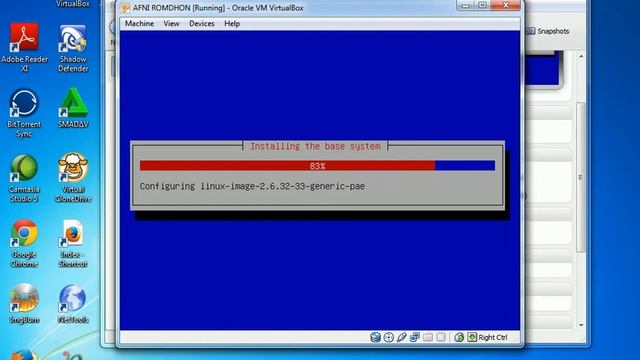The image size is (640, 360).
Task: Select Adobe Reader XI desktop icon
Action: 24,47
